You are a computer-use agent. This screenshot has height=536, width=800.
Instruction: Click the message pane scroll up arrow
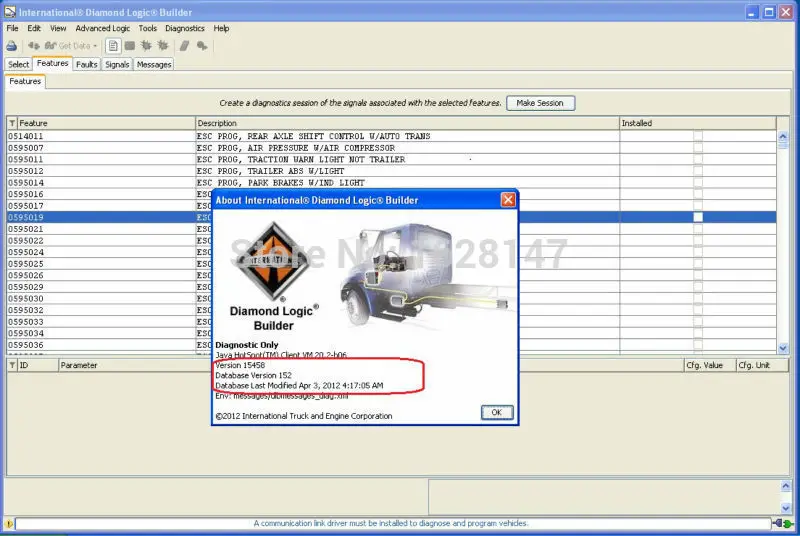[x=786, y=486]
